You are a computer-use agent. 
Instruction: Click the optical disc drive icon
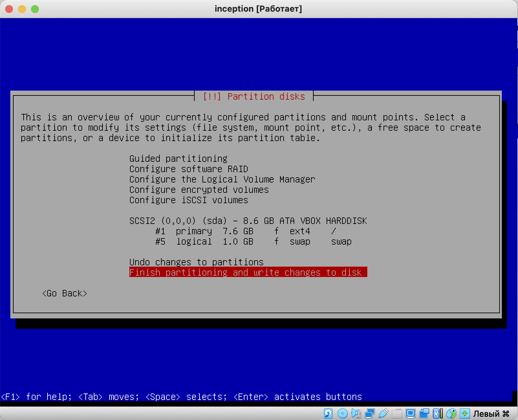(x=342, y=413)
